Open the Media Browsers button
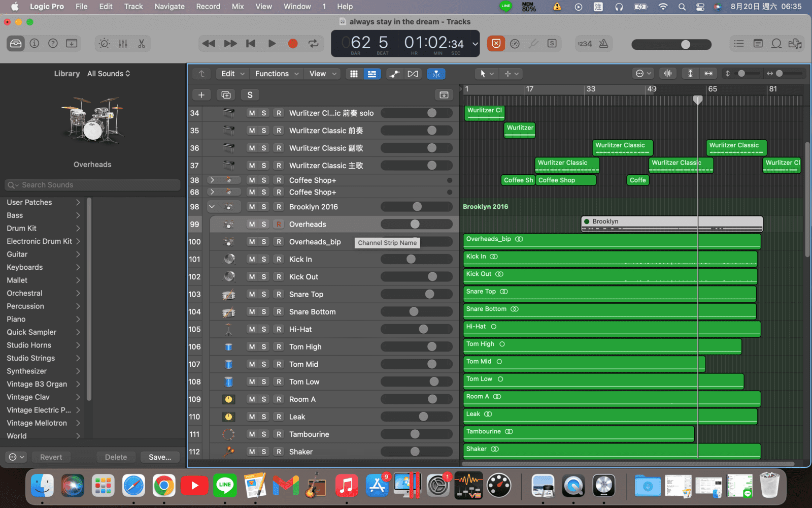Viewport: 812px width, 508px height. point(795,44)
